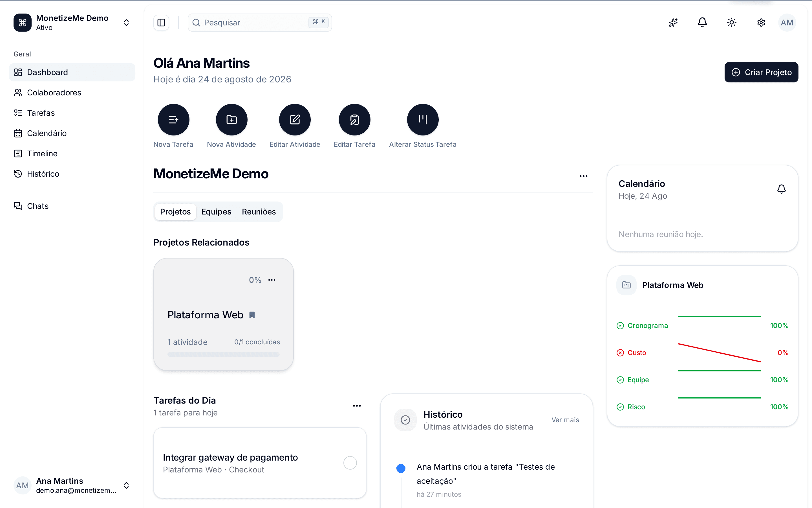Toggle the light theme sun icon
Screen dimensions: 812x508
pyautogui.click(x=731, y=23)
